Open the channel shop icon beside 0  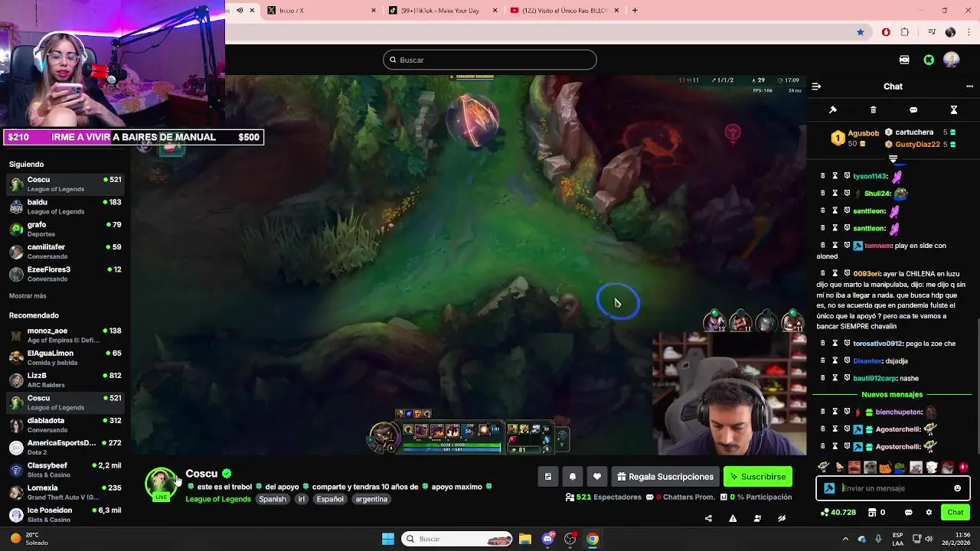pyautogui.click(x=871, y=513)
